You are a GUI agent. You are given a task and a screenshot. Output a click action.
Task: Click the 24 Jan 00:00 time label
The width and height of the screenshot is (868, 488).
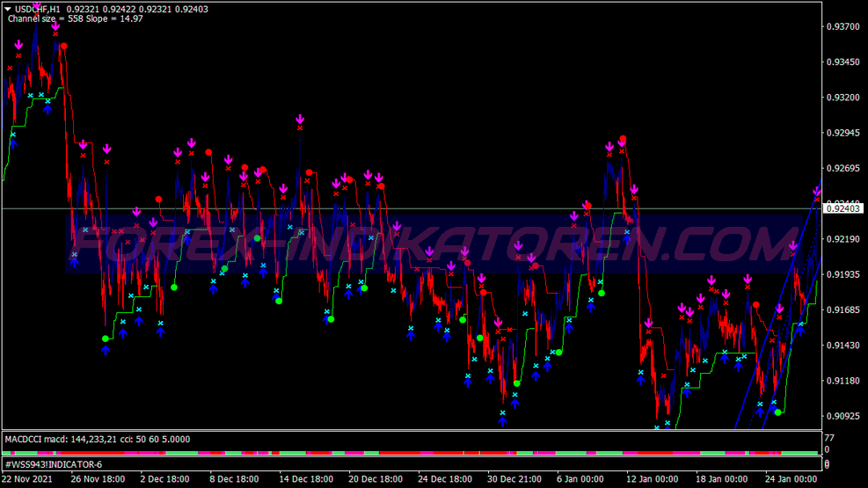[x=791, y=479]
